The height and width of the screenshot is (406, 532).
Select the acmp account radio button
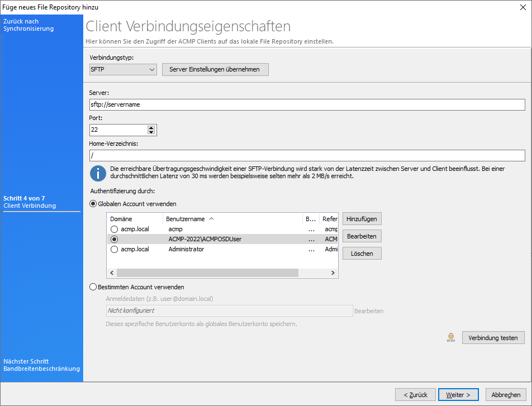pos(115,228)
